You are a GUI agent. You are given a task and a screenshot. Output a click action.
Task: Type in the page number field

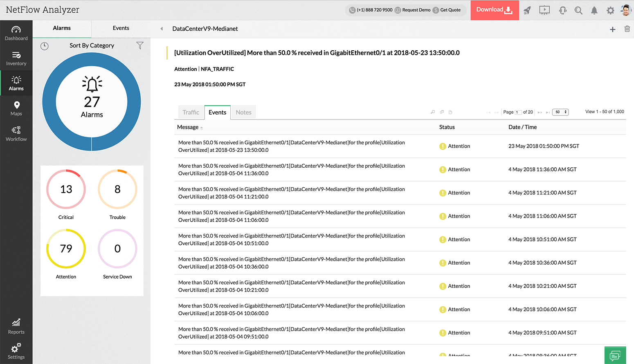(518, 112)
